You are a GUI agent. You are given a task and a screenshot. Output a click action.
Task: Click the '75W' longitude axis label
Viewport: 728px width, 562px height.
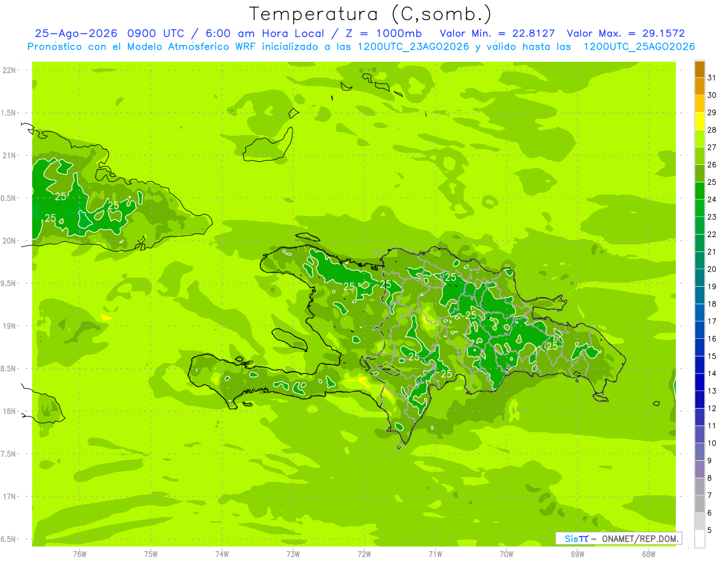coord(151,554)
